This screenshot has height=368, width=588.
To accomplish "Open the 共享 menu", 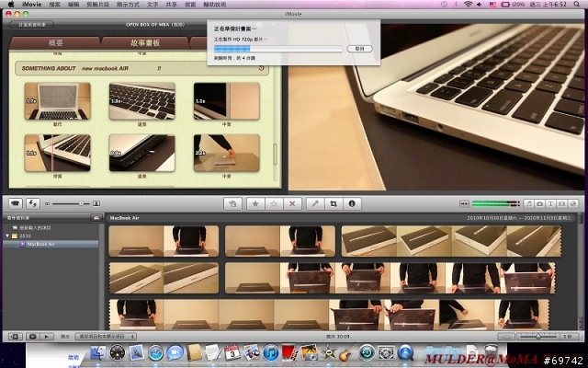I will (x=172, y=5).
